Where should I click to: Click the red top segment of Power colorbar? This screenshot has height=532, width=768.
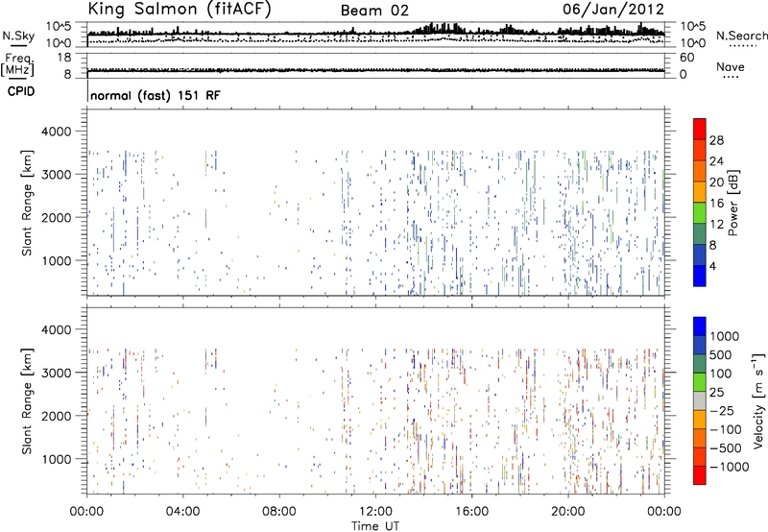click(700, 129)
